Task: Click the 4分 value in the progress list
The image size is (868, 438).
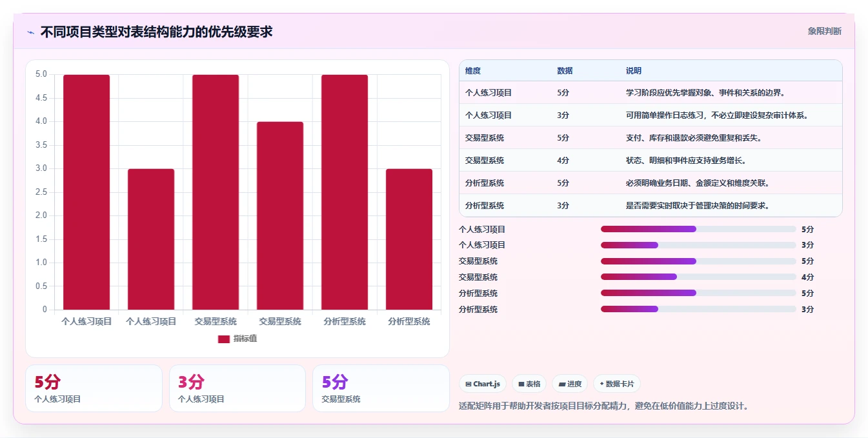Action: [x=808, y=277]
